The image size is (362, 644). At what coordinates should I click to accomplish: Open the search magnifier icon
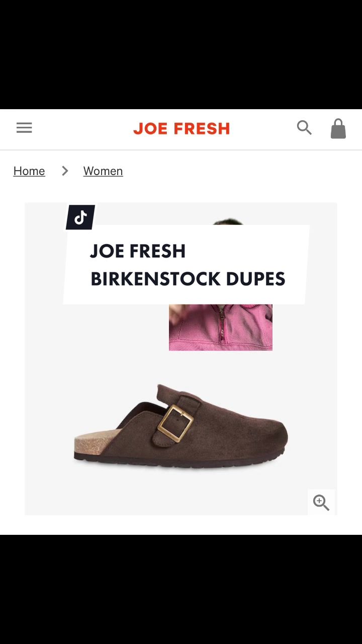pos(304,128)
